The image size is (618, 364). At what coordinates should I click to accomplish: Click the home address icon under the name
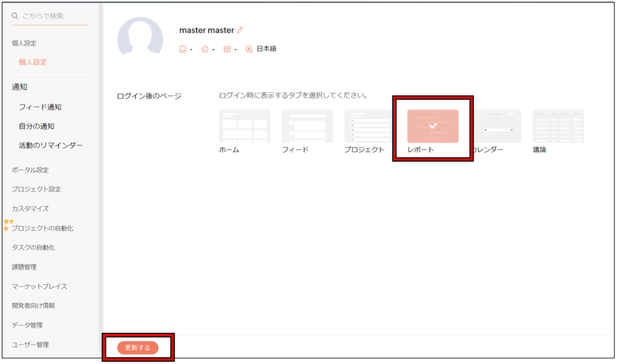tap(204, 49)
